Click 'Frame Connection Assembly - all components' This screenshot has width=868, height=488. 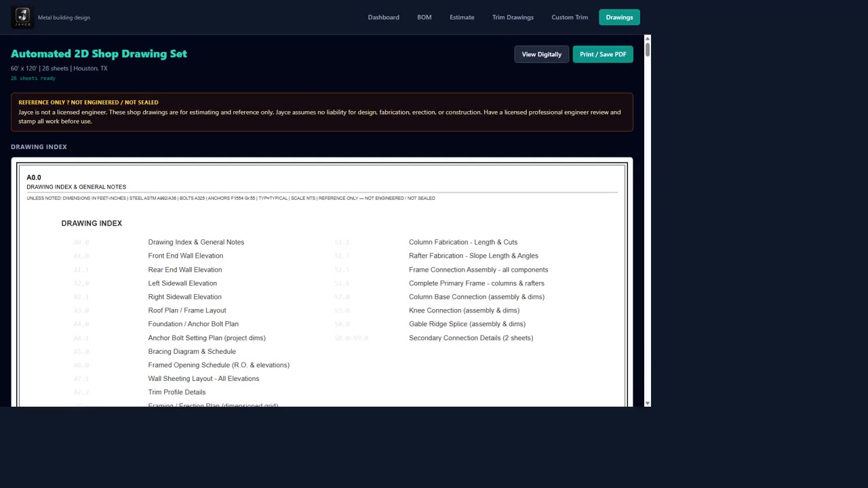(x=479, y=270)
